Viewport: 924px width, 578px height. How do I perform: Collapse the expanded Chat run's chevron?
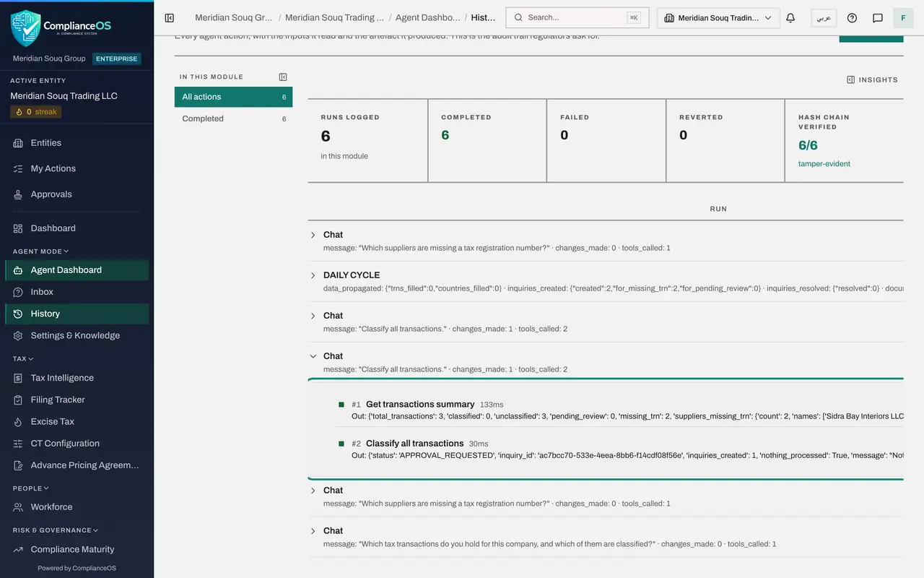(313, 356)
